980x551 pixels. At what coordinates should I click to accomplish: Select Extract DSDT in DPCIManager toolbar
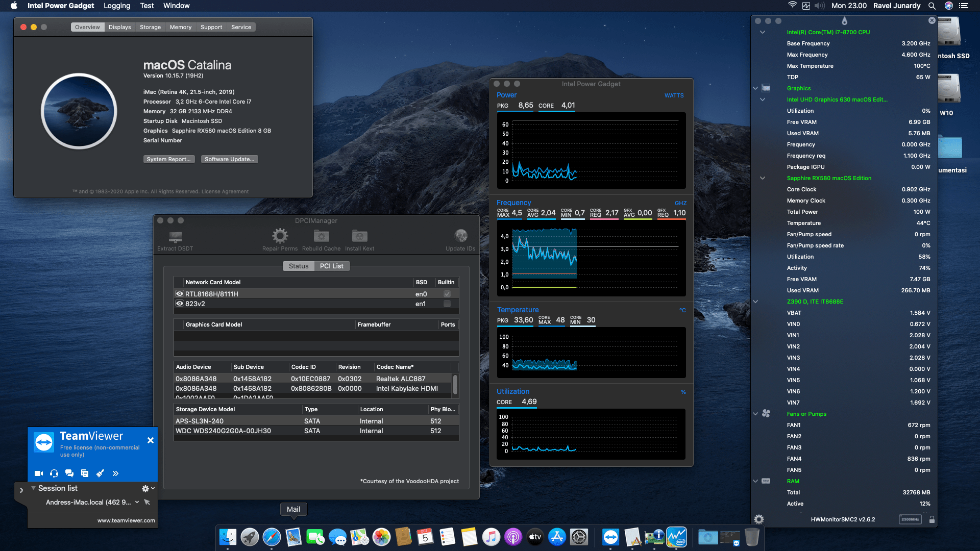(x=175, y=237)
